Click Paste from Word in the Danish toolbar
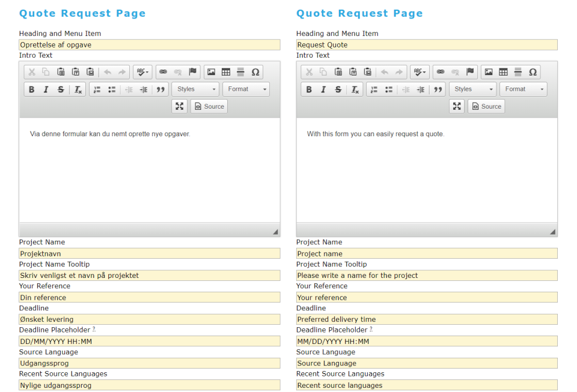Viewport: 577px width, 392px height. click(x=90, y=72)
